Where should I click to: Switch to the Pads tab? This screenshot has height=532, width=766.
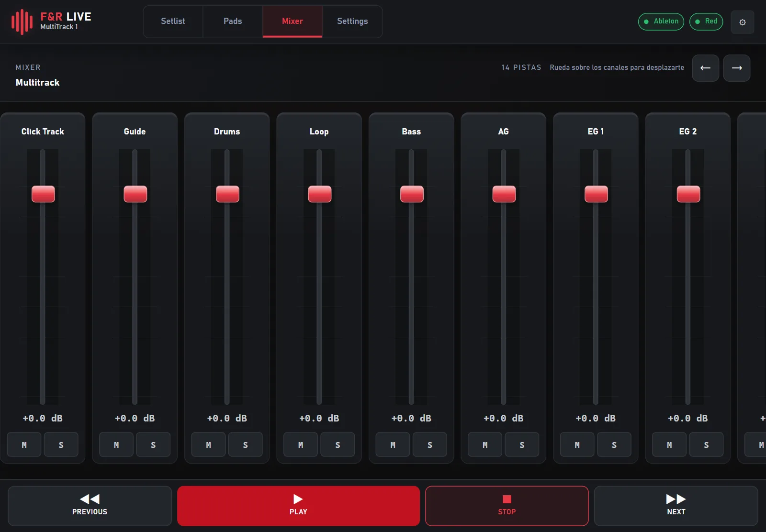(x=233, y=22)
